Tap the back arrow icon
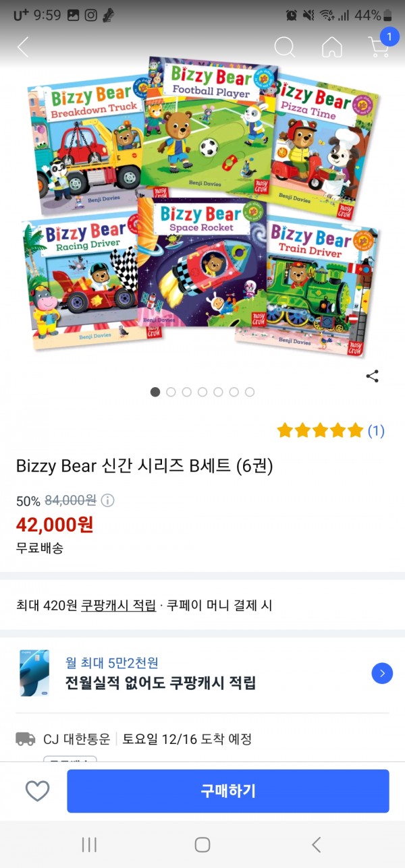405x868 pixels. tap(23, 47)
